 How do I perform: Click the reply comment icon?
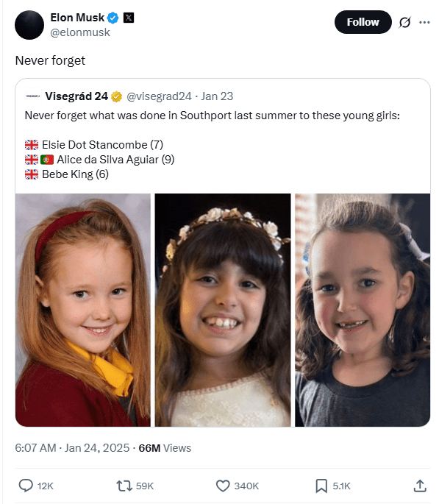[x=26, y=486]
